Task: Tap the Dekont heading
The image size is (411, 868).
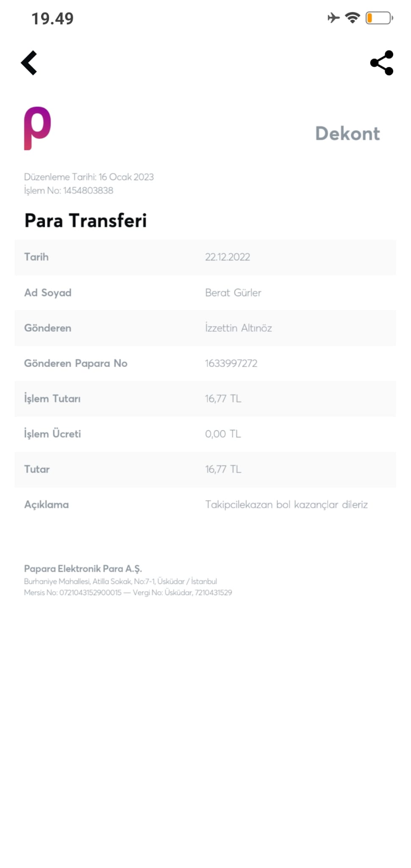Action: click(347, 134)
